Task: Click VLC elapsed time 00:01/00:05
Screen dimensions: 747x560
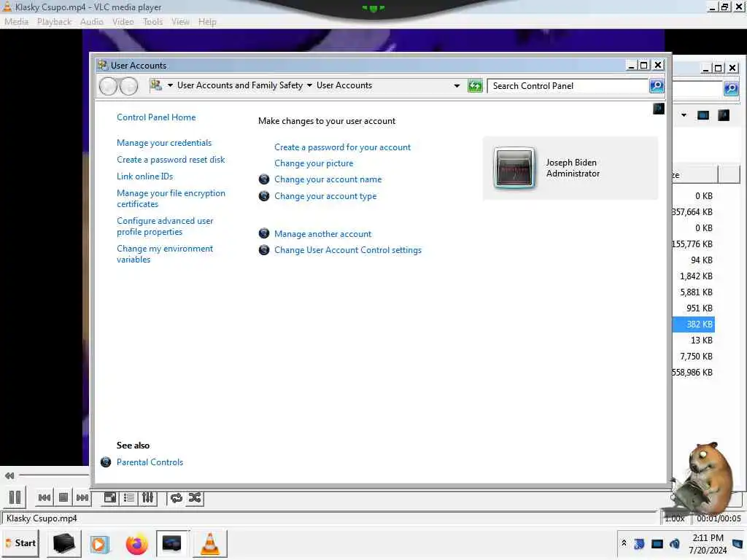Action: click(x=719, y=518)
